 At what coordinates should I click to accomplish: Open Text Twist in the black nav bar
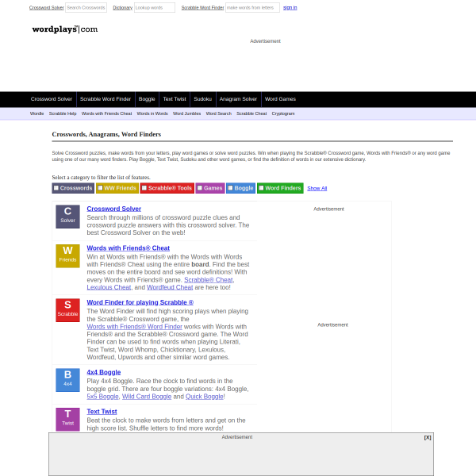point(175,99)
